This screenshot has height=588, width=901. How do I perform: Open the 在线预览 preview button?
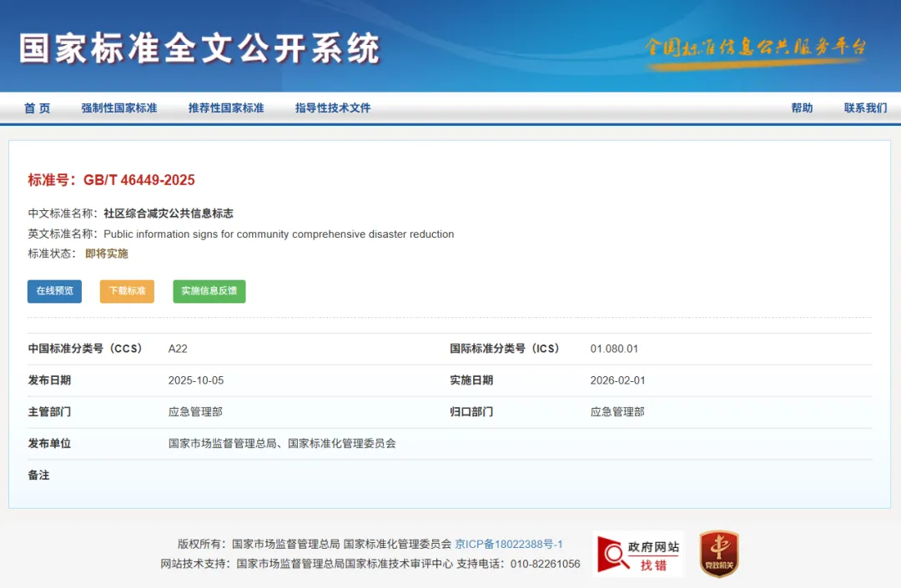[53, 291]
